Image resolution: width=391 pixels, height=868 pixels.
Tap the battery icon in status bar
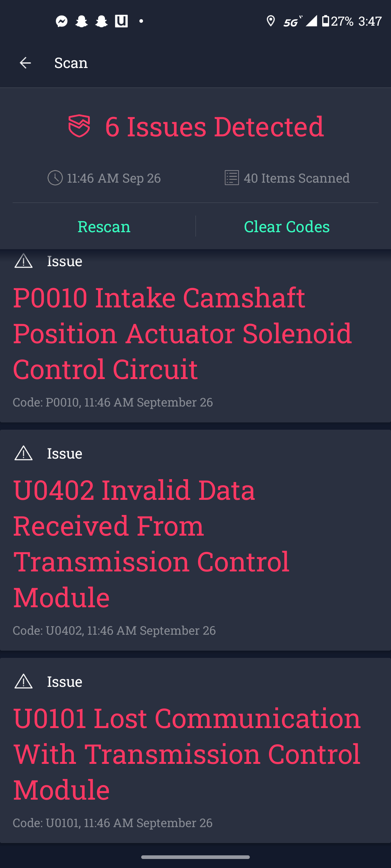tap(325, 21)
